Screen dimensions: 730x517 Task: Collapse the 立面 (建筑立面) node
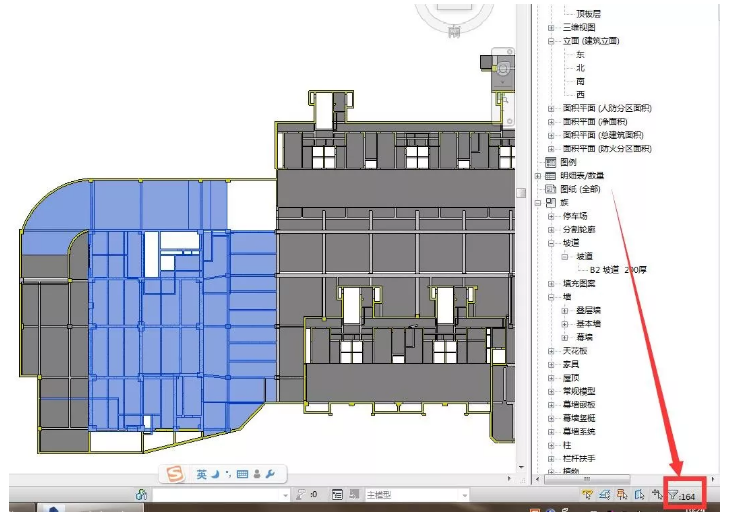(551, 41)
